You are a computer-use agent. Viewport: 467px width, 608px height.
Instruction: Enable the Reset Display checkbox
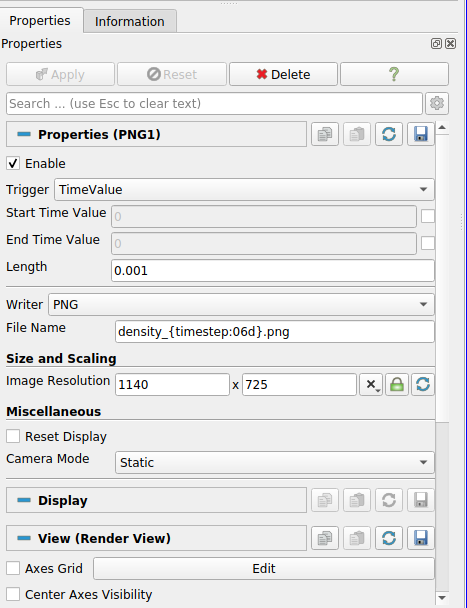click(x=13, y=436)
